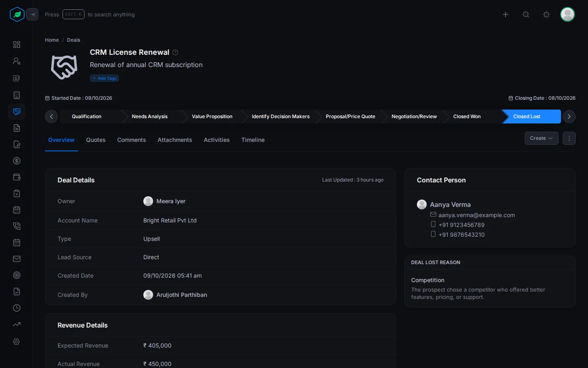This screenshot has height=368, width=588.
Task: Select the Overview tab
Action: 61,140
